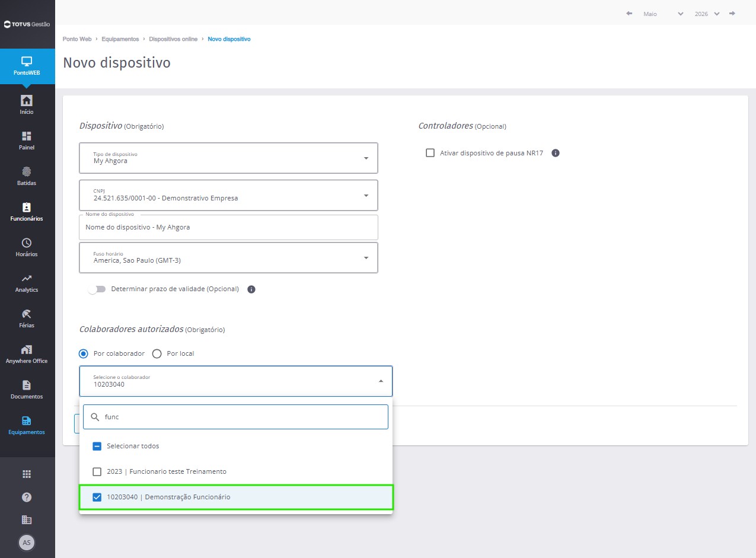Click search magnifier icon in colaborador list
This screenshot has height=558, width=756.
95,417
